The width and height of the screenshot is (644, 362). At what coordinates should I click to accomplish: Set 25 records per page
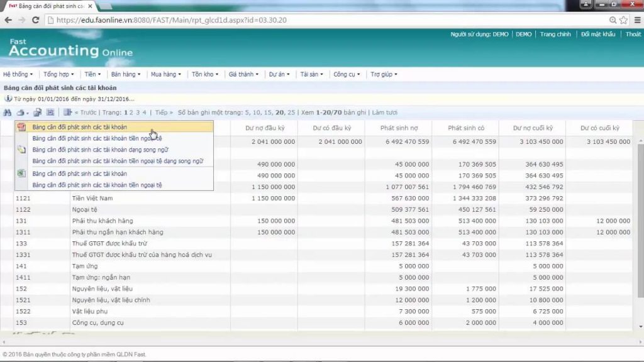pyautogui.click(x=291, y=112)
